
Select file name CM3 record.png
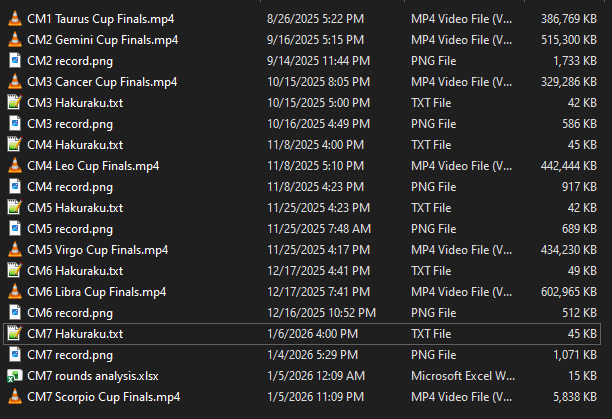[x=70, y=124]
